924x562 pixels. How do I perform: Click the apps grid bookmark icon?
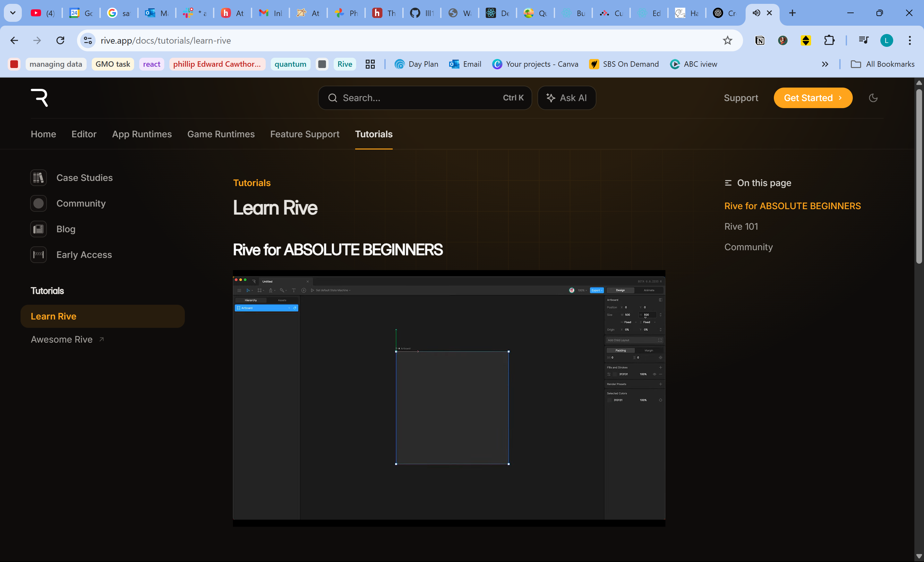370,64
